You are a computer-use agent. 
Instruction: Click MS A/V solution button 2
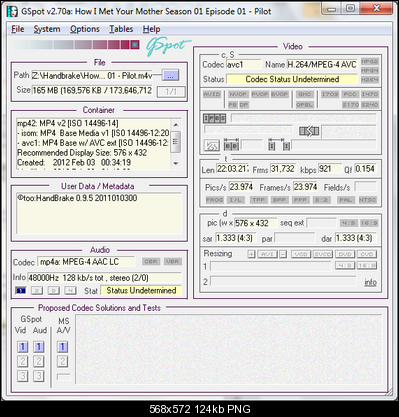62,361
